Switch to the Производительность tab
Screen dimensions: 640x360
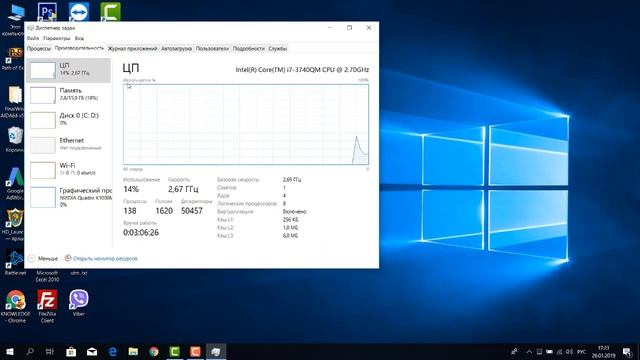click(79, 48)
